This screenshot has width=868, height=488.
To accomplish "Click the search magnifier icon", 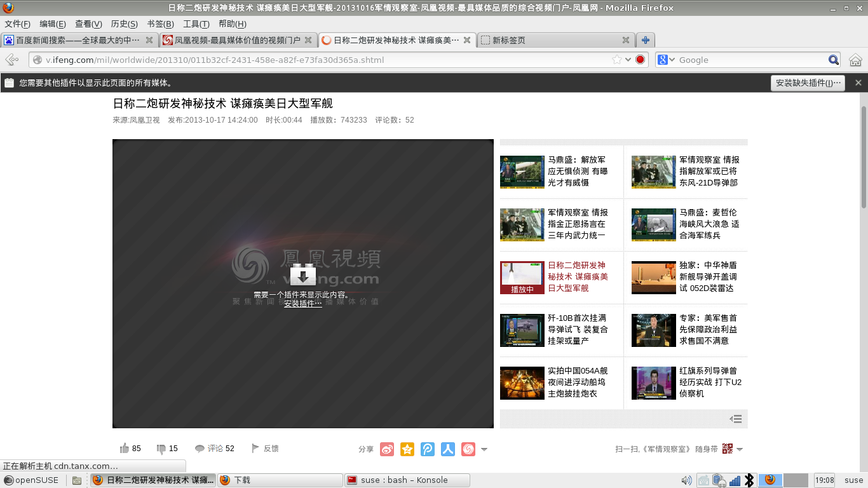I will [x=834, y=60].
